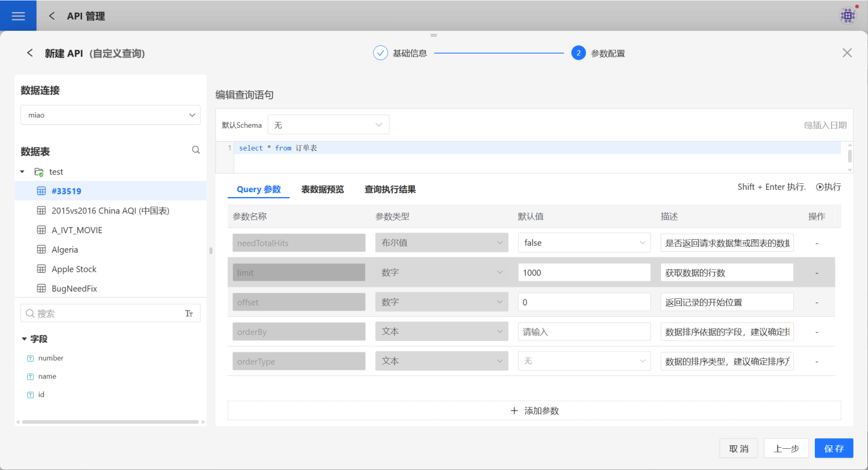Screen dimensions: 868x470
Task: Click the search icon next to 数据表
Action: 196,150
